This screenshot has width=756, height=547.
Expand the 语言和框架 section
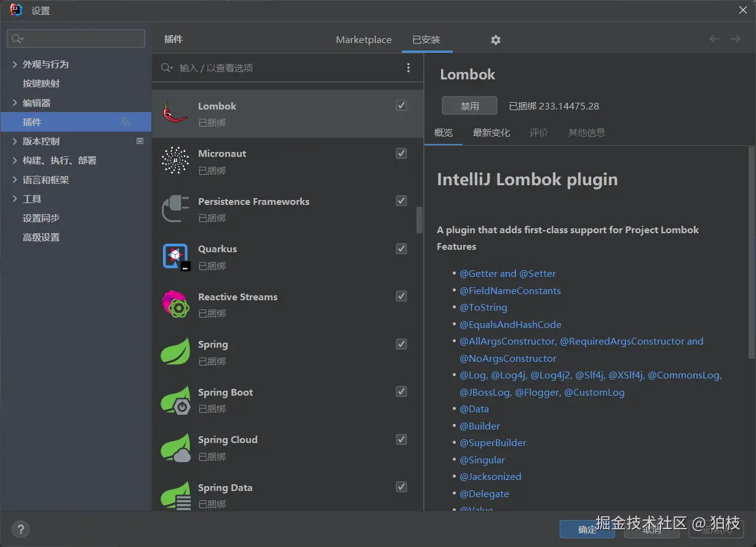[15, 180]
